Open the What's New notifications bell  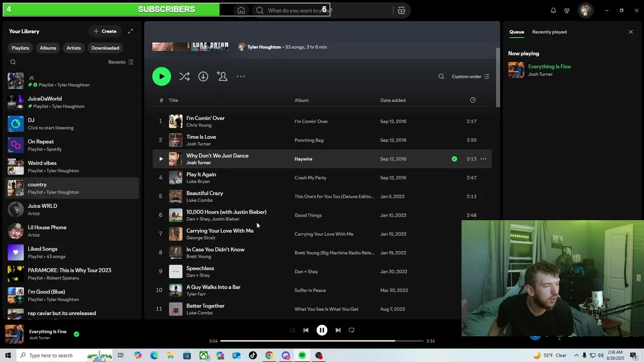coord(553,11)
